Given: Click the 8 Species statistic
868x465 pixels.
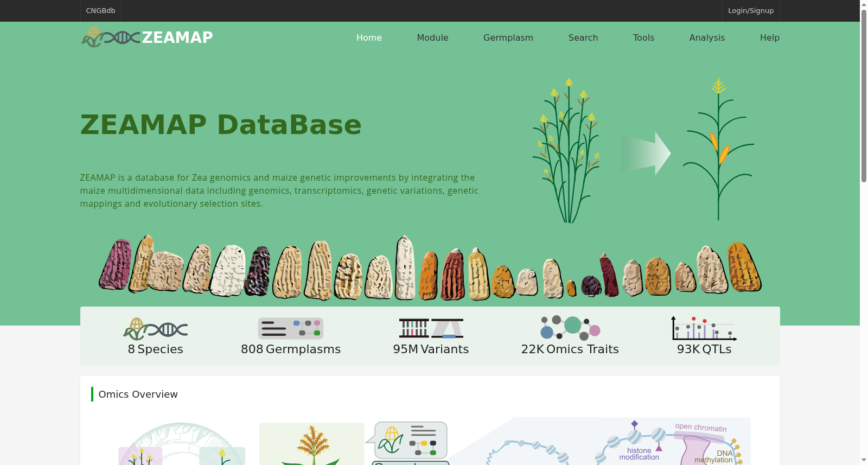Looking at the screenshot, I should pyautogui.click(x=155, y=349).
